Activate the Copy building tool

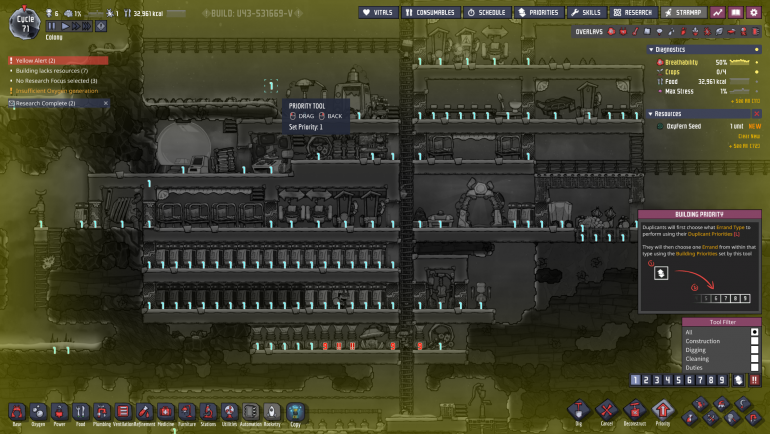(295, 412)
